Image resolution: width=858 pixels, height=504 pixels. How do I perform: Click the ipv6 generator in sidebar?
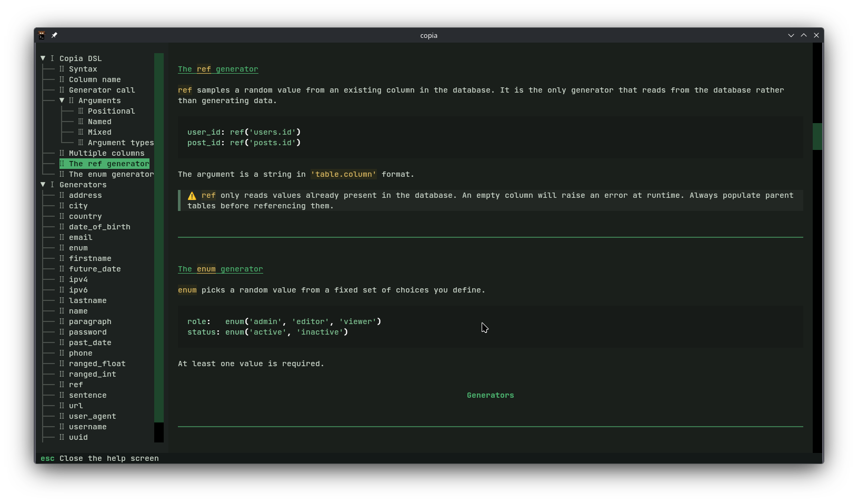click(x=78, y=290)
